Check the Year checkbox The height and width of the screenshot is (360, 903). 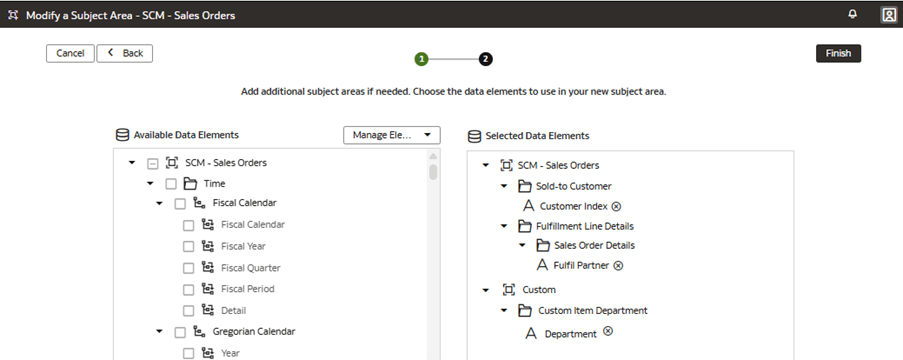click(188, 353)
